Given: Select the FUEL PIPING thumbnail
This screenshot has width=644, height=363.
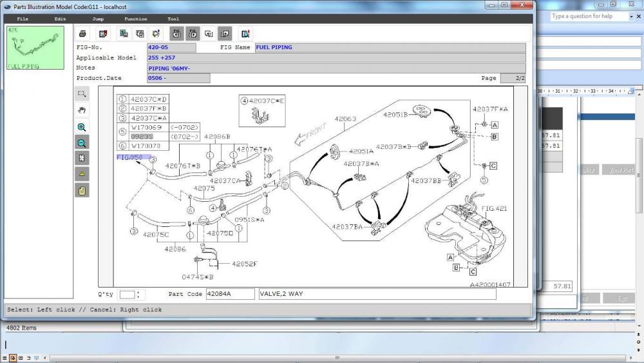Looking at the screenshot, I should coord(35,48).
